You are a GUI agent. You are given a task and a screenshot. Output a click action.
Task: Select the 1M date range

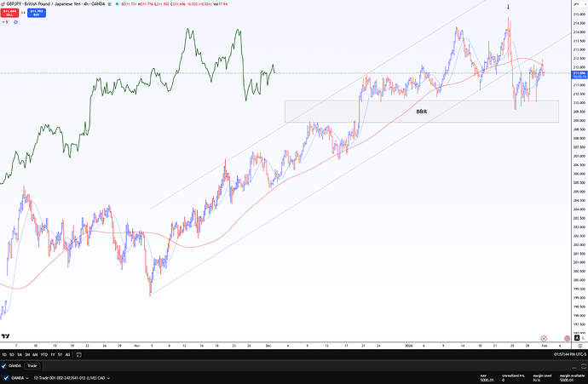20,354
